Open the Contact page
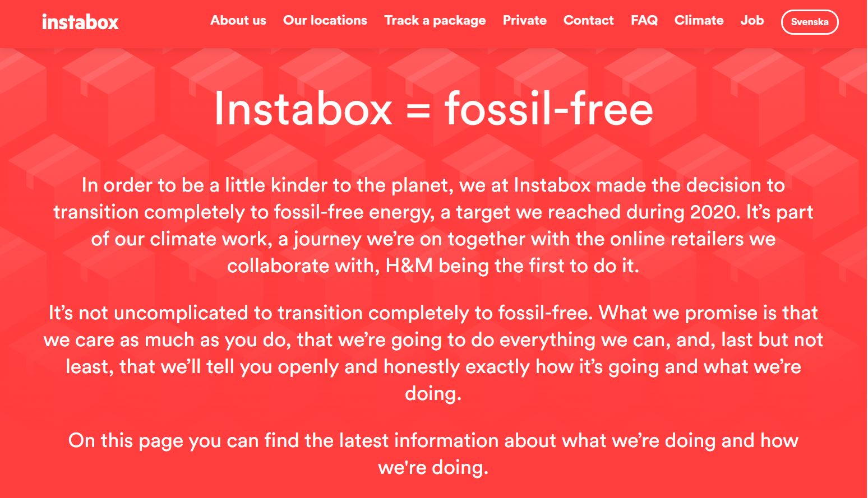 pos(589,20)
